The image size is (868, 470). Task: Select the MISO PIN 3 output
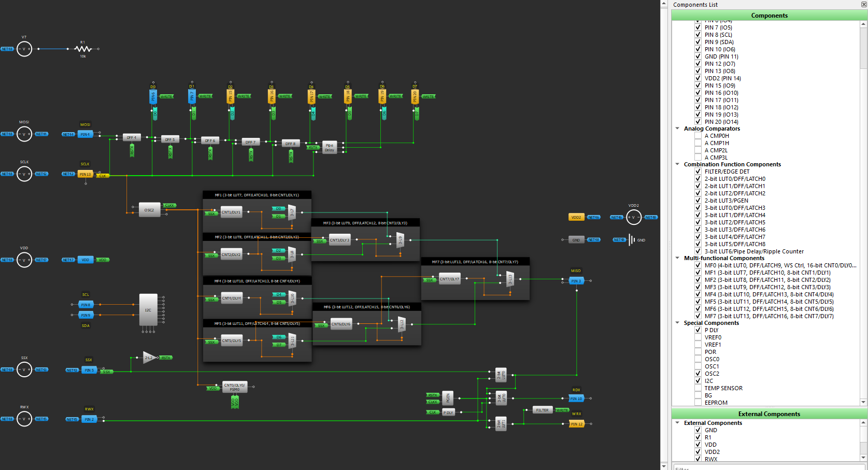[x=576, y=281]
